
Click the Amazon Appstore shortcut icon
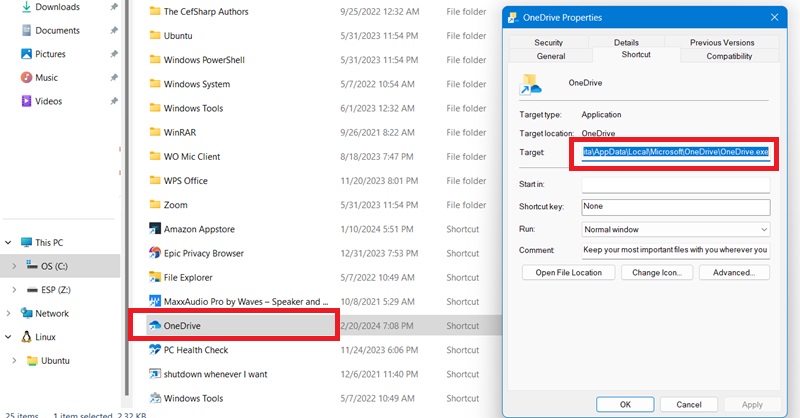pyautogui.click(x=155, y=229)
